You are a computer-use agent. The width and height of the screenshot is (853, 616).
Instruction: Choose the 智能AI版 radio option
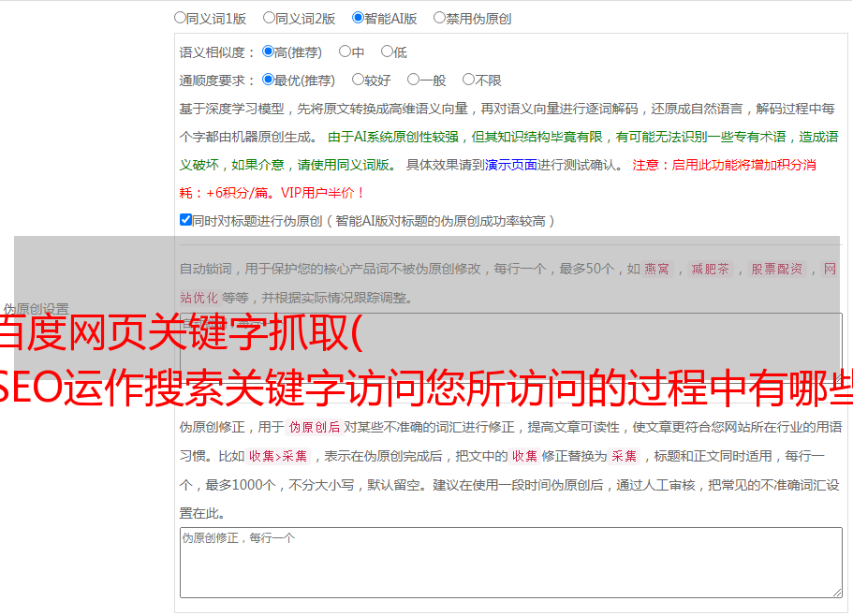pyautogui.click(x=358, y=18)
